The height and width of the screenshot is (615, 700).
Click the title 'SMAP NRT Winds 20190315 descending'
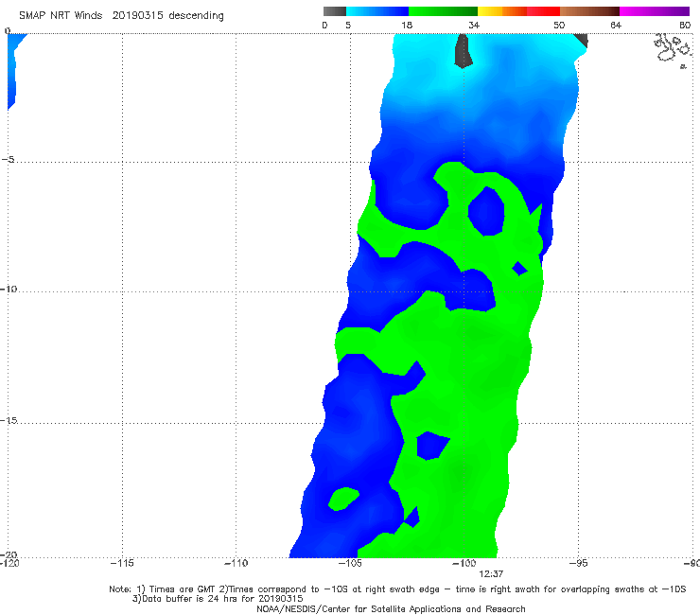[121, 16]
